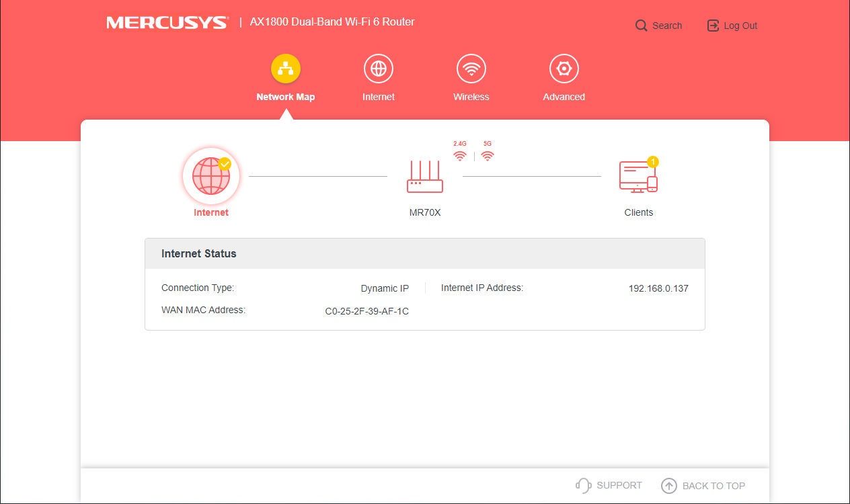Image resolution: width=850 pixels, height=504 pixels.
Task: Click the Support headset icon
Action: pos(583,485)
